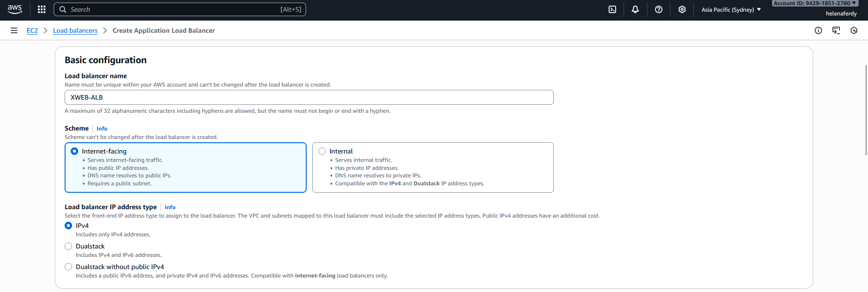868x292 pixels.
Task: Open Info link next to Scheme
Action: coord(102,129)
